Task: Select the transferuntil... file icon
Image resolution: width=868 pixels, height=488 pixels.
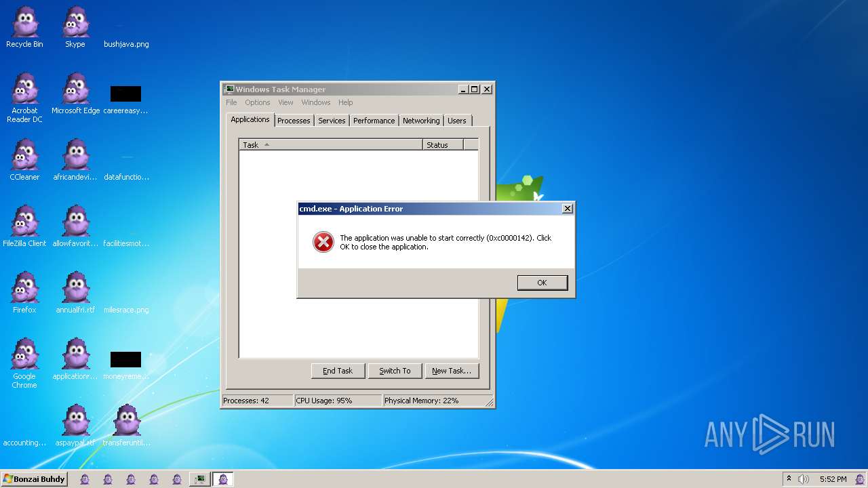Action: pos(126,426)
